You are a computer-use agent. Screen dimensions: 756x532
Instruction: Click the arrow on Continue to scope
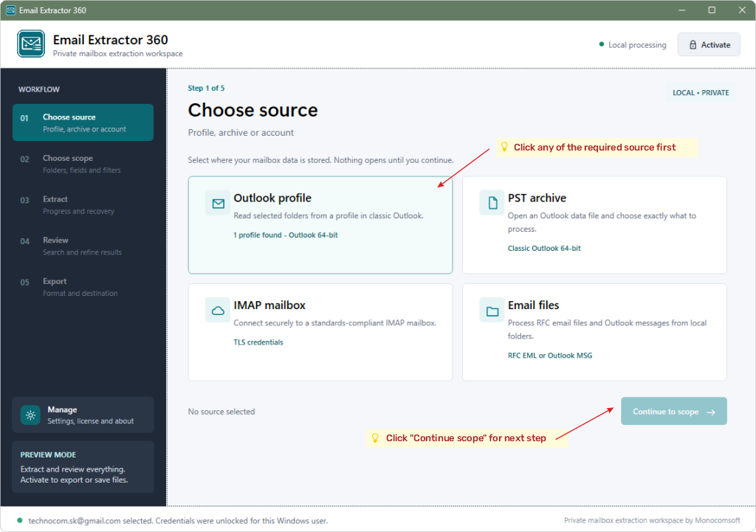coord(711,412)
